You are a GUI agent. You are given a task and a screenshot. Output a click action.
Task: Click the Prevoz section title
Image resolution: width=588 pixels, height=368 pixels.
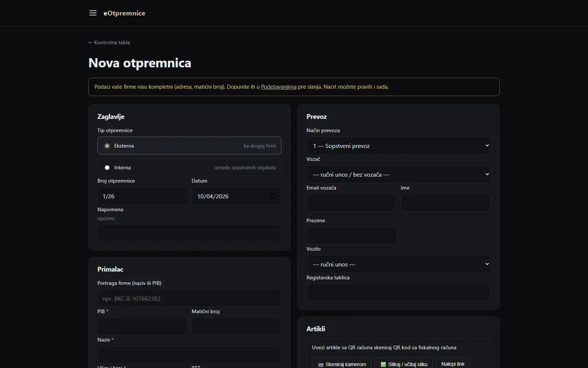pyautogui.click(x=316, y=117)
